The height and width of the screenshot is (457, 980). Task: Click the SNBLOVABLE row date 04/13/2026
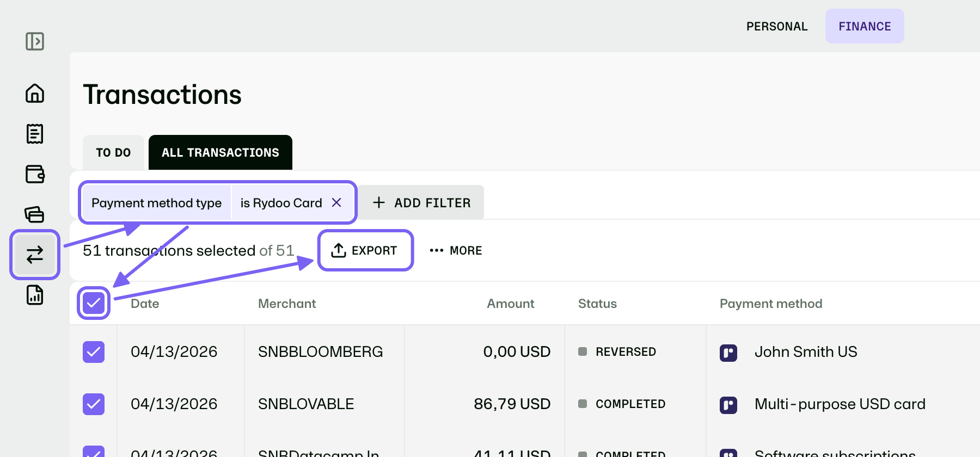point(174,404)
